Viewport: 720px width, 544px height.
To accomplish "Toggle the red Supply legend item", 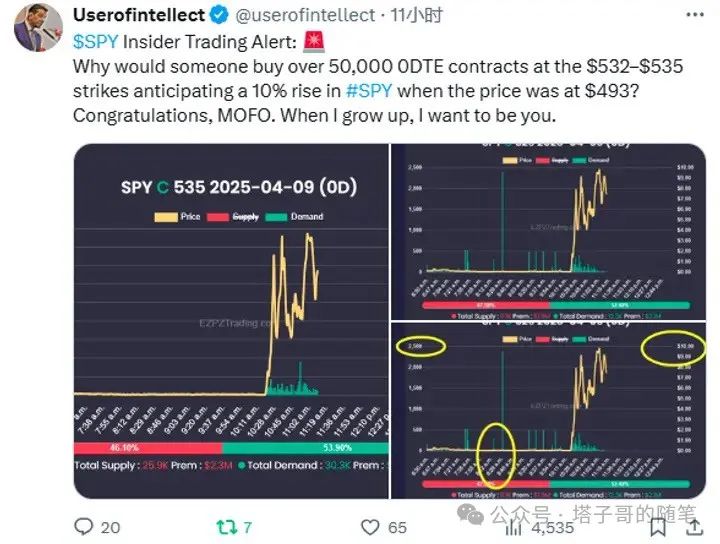I will coord(233,217).
